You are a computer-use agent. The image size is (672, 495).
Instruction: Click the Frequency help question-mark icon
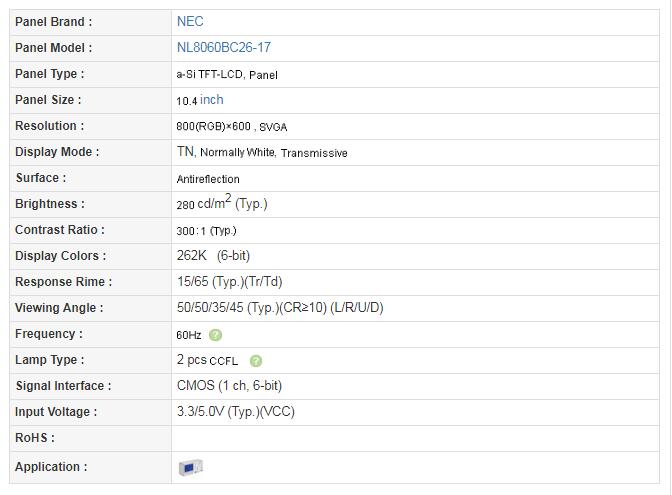click(x=216, y=335)
